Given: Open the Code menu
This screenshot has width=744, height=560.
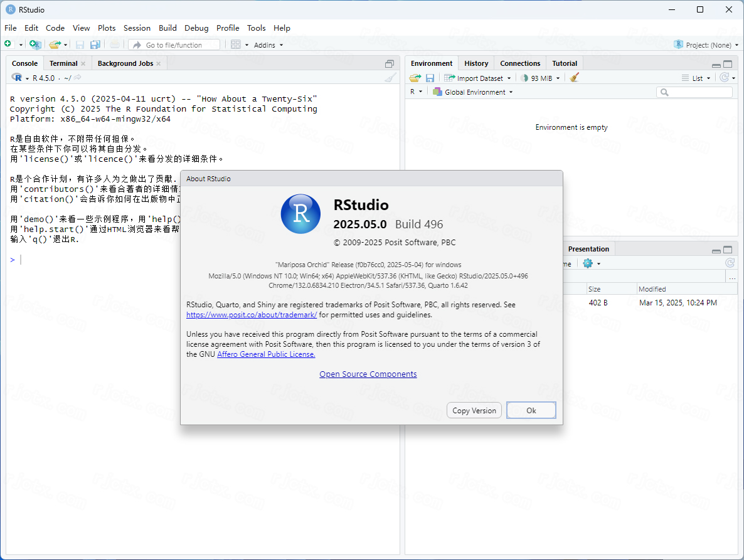Looking at the screenshot, I should click(55, 28).
